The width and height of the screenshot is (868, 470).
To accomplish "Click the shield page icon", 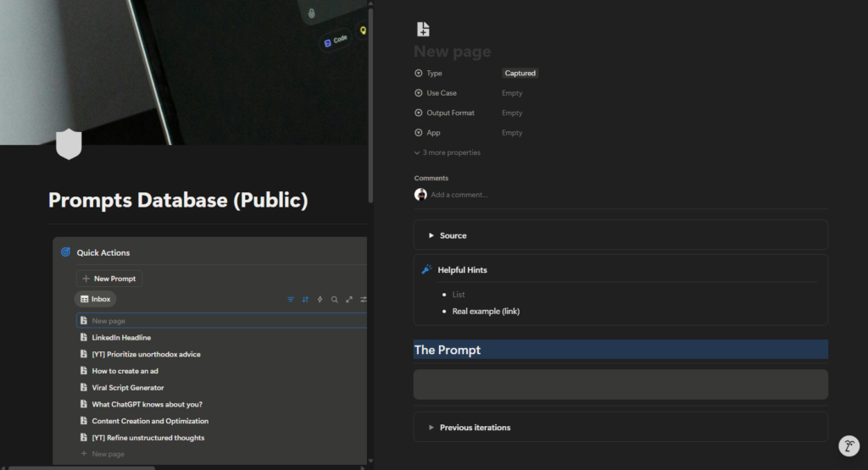I will 68,144.
